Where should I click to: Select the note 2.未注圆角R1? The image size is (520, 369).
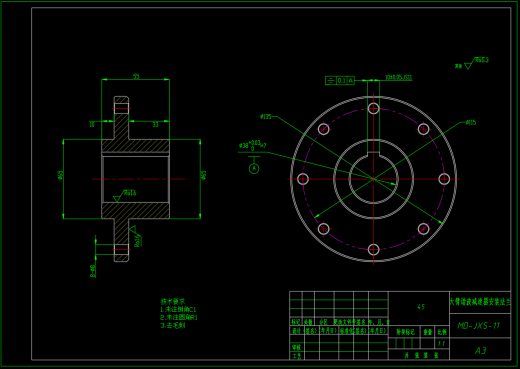click(x=179, y=317)
